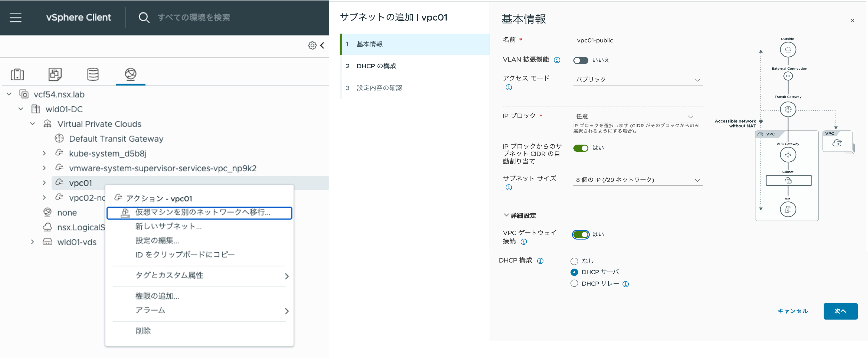Click the External Connection diagram icon
Viewport: 868px width, 359px height.
pos(788,76)
